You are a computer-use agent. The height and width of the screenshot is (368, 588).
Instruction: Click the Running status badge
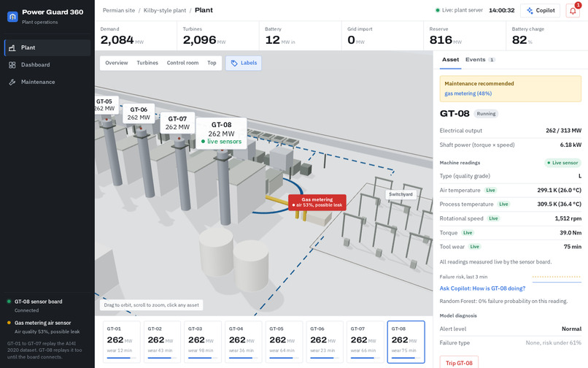tap(486, 114)
